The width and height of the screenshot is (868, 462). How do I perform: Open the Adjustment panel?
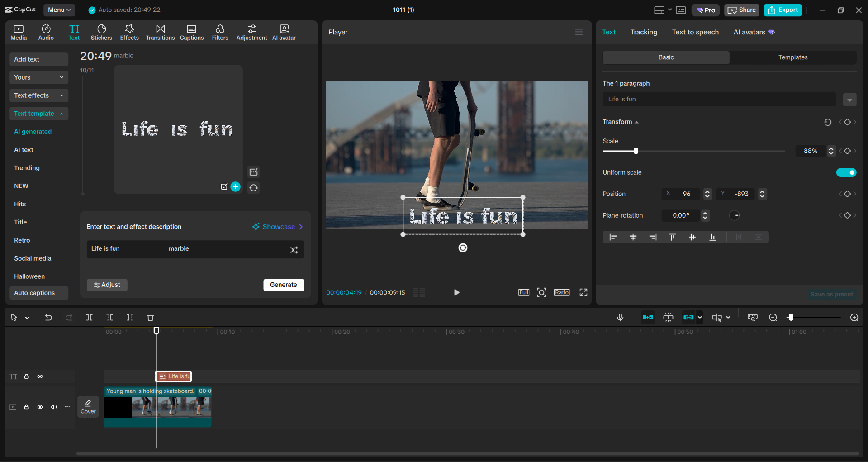point(251,32)
